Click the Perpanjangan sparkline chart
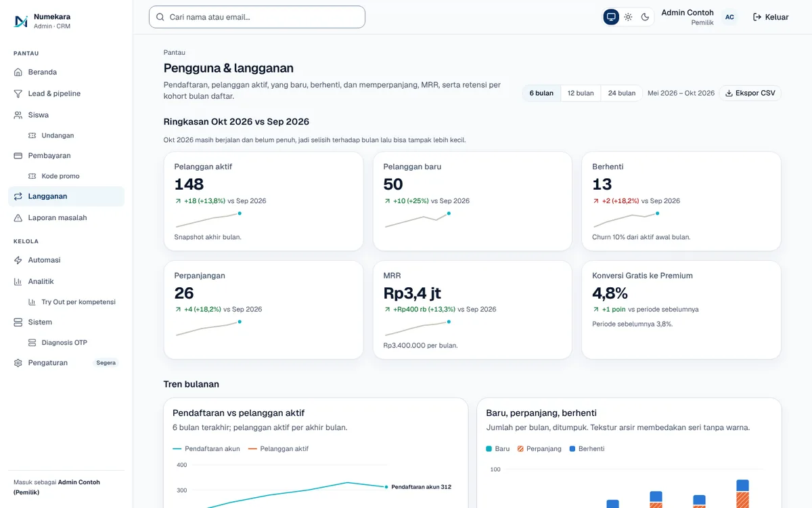Viewport: 812px width, 508px height. pos(208,328)
